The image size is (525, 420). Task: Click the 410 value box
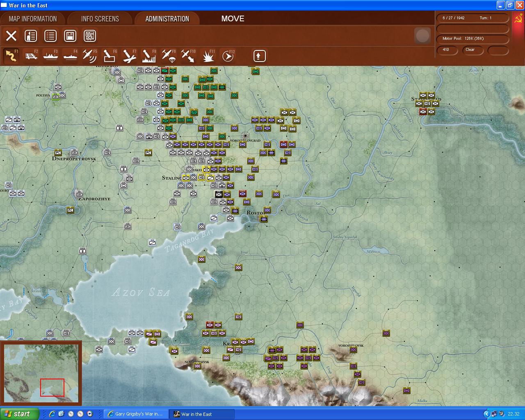tap(447, 50)
